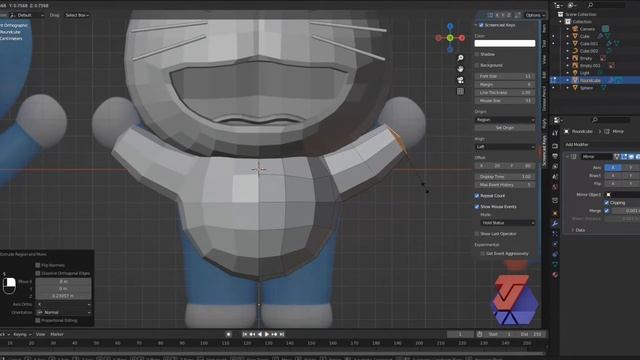640x360 pixels.
Task: Open the World properties tab icon
Action: pyautogui.click(x=555, y=187)
